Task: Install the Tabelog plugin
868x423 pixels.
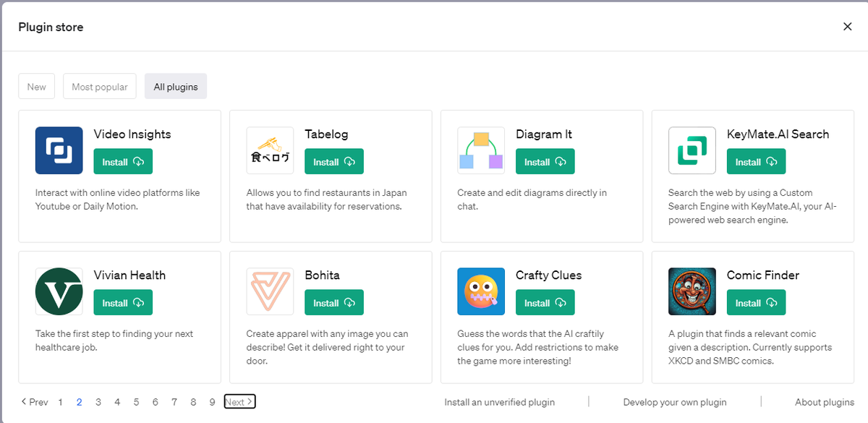Action: 334,162
